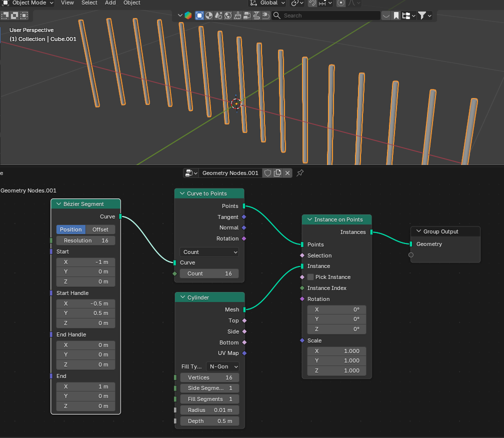Click the paintbrush filter icon
This screenshot has width=504, height=438.
tap(237, 15)
